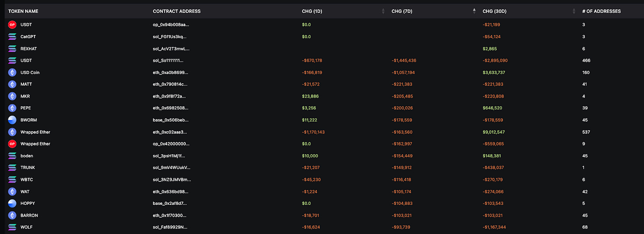Screen dimensions: 644x234
Task: Click the -$1,445,436 7D change value
Action: (404, 61)
